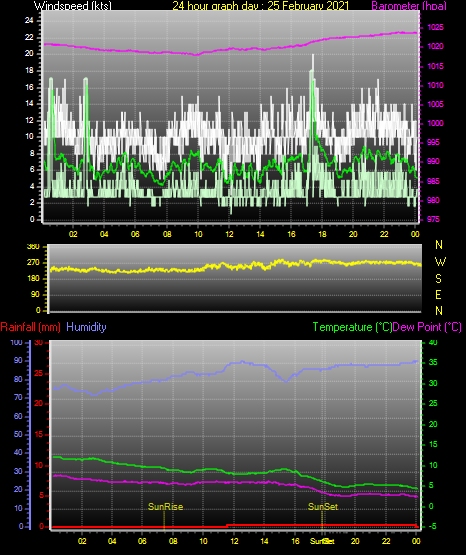Image resolution: width=466 pixels, height=555 pixels.
Task: Click the SunSet marker label
Action: coord(323,507)
